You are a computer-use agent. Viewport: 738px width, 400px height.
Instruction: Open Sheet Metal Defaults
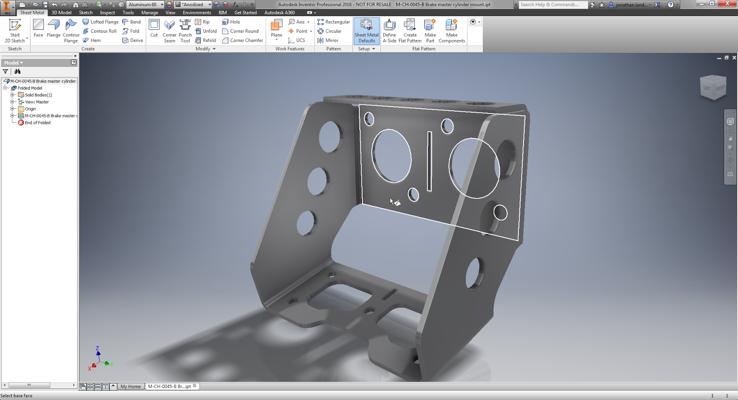[x=366, y=31]
